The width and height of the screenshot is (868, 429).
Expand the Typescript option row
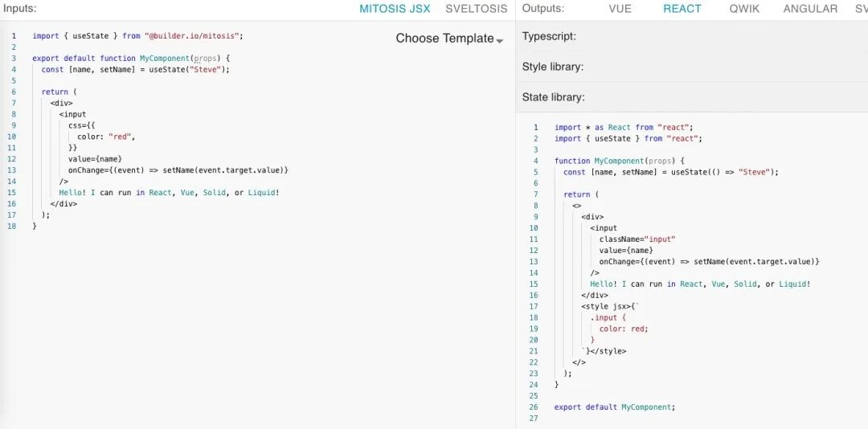click(x=691, y=36)
